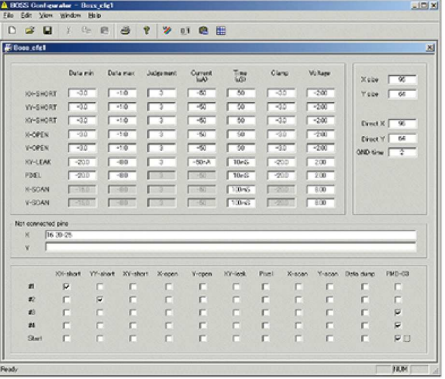Click the GND time input field

[x=403, y=152]
